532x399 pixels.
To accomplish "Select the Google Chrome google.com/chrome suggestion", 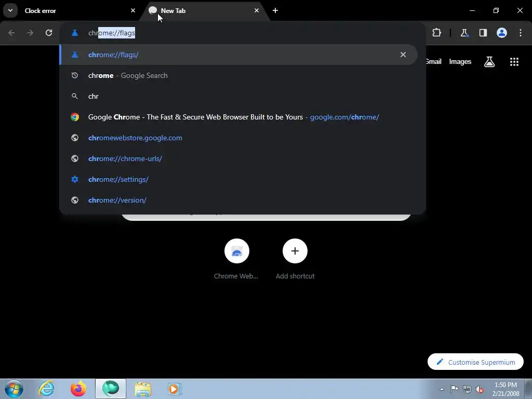I will [238, 117].
